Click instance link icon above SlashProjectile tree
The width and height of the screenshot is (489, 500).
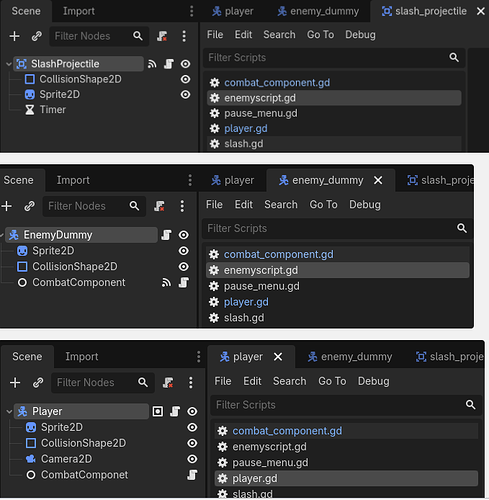(x=37, y=36)
